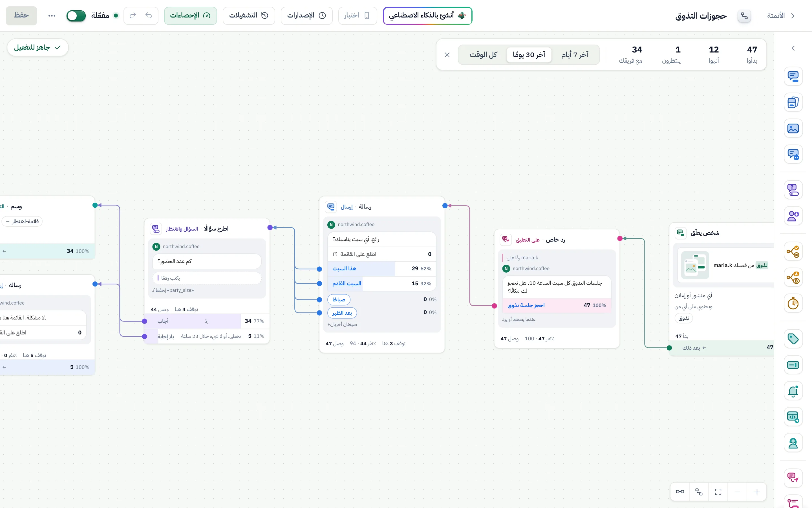Add the condition branch block
Image resolution: width=812 pixels, height=508 pixels.
793,251
